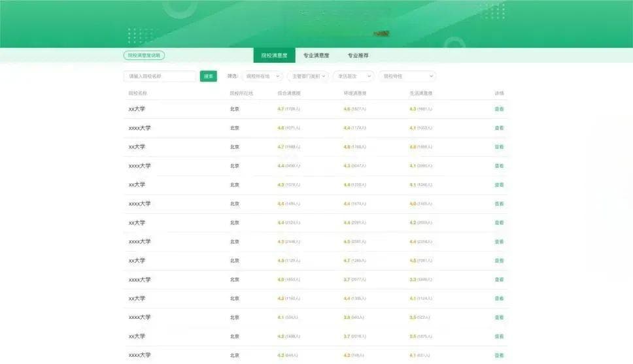Open the 院校特性 filter dropdown
Screen dimensions: 633x364
point(407,76)
